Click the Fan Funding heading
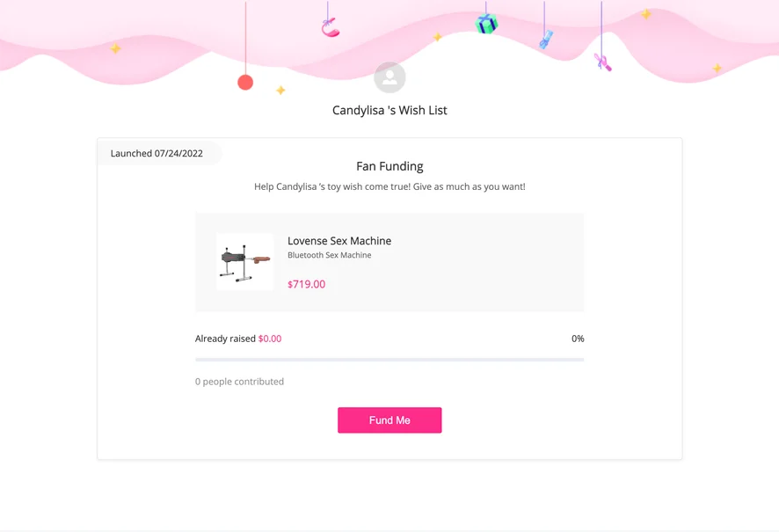 point(389,166)
